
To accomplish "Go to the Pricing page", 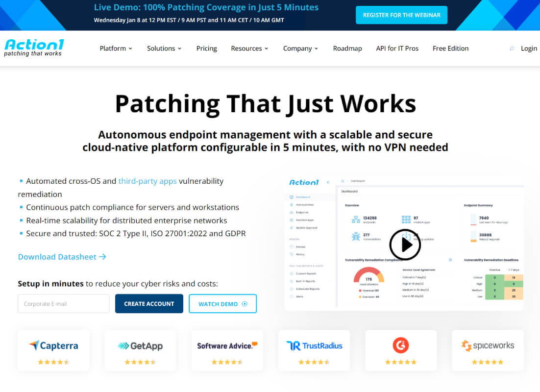I will 207,49.
